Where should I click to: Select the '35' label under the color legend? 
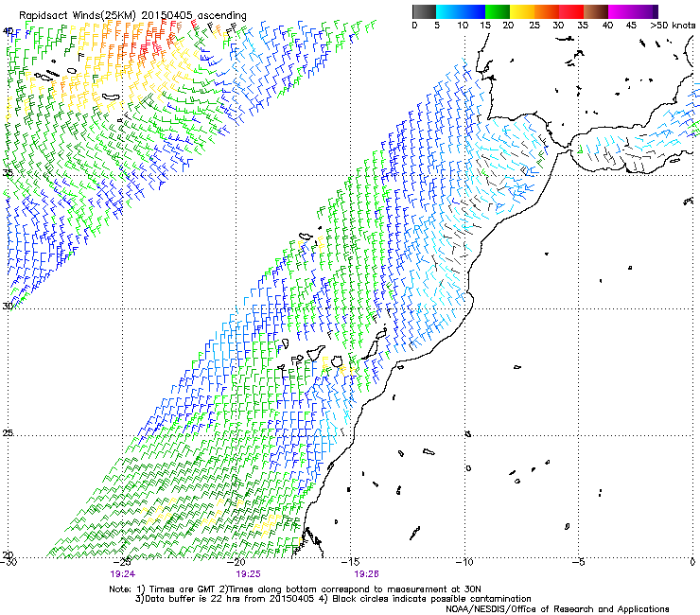(x=583, y=25)
